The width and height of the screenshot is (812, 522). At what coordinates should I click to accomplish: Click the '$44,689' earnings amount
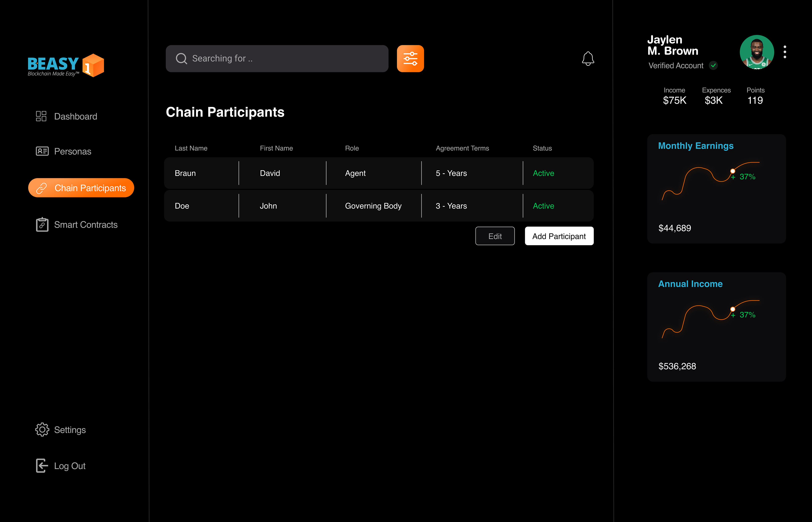pyautogui.click(x=675, y=228)
